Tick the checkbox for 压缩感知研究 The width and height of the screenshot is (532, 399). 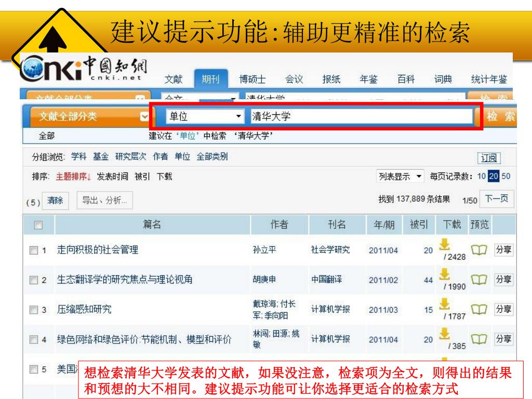33,310
